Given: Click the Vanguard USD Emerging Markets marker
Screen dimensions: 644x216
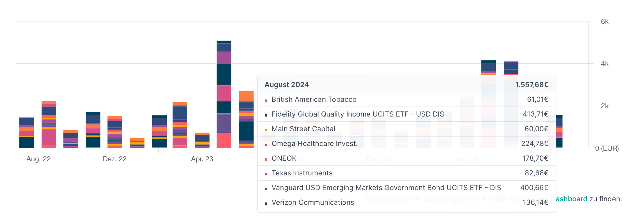Looking at the screenshot, I should [x=266, y=189].
